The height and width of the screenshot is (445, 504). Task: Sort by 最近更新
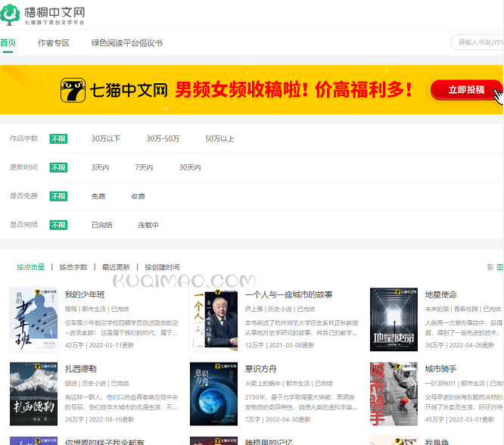click(x=116, y=267)
